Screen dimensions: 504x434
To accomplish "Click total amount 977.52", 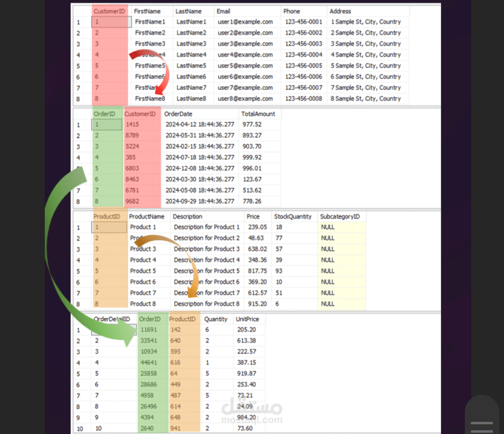I will [x=252, y=125].
